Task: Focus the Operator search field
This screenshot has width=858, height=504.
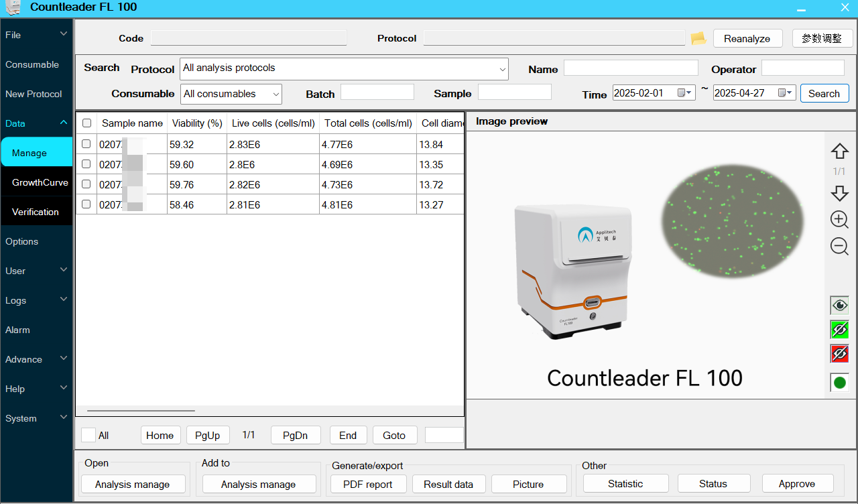Action: click(x=803, y=68)
